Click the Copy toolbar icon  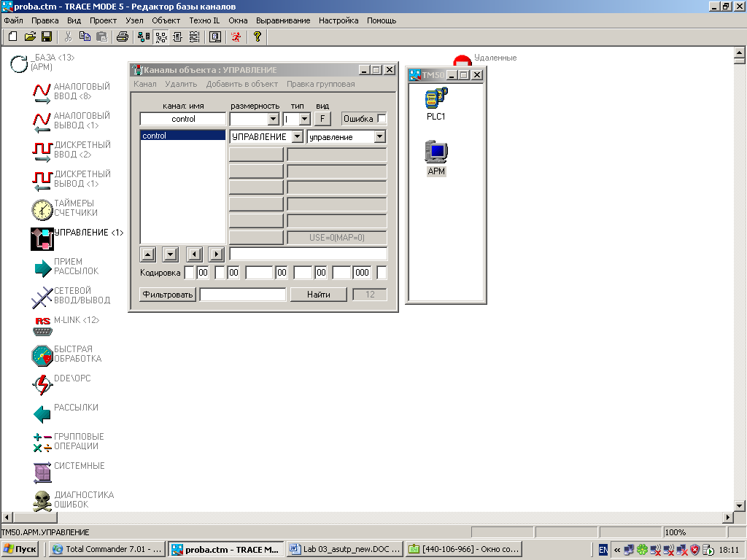(x=85, y=36)
